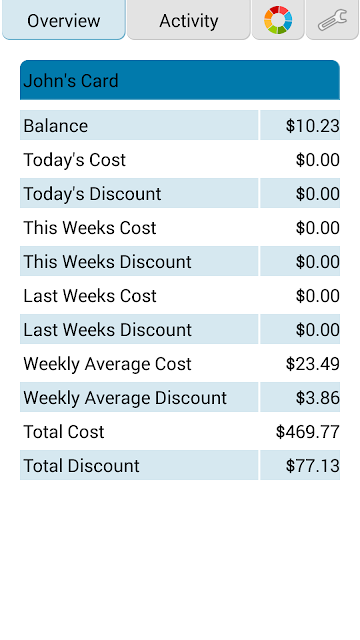Tap the John's Card header

click(180, 80)
